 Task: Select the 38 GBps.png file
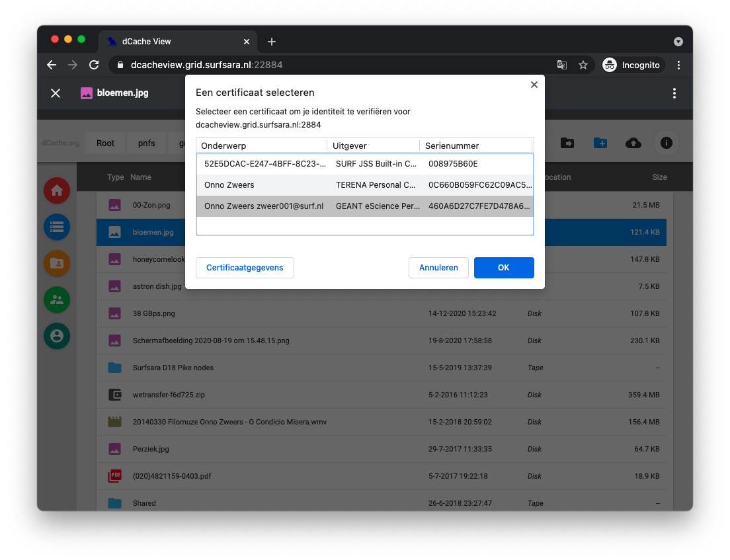tap(382, 313)
